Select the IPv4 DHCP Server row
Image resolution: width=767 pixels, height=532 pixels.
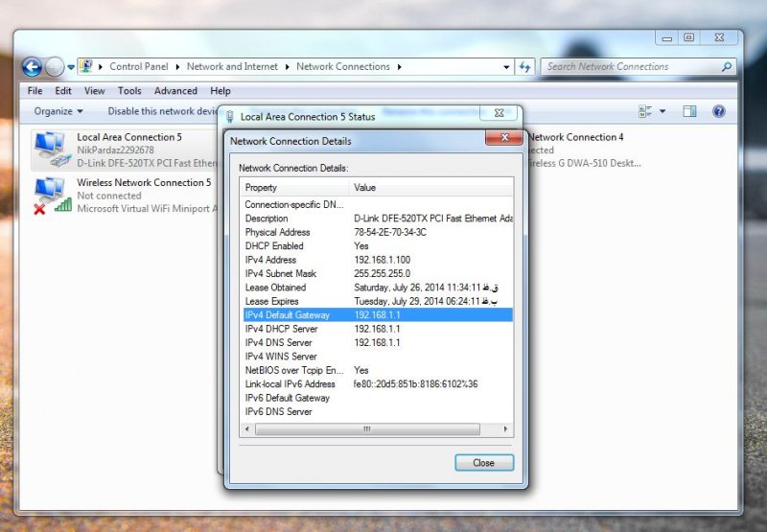[x=378, y=329]
